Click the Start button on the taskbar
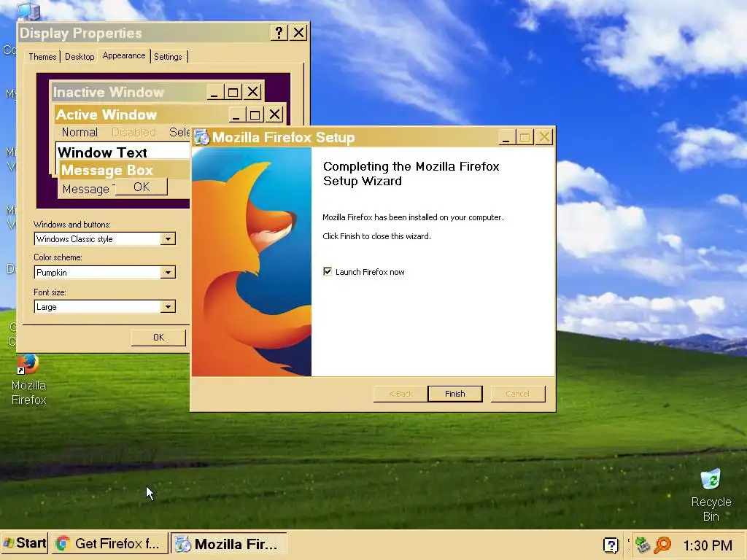Viewport: 747px width, 560px height. (x=25, y=543)
